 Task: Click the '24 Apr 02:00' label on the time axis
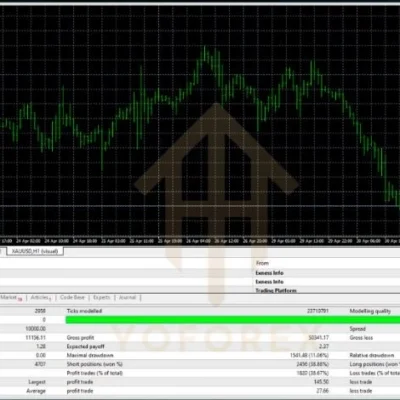28,241
